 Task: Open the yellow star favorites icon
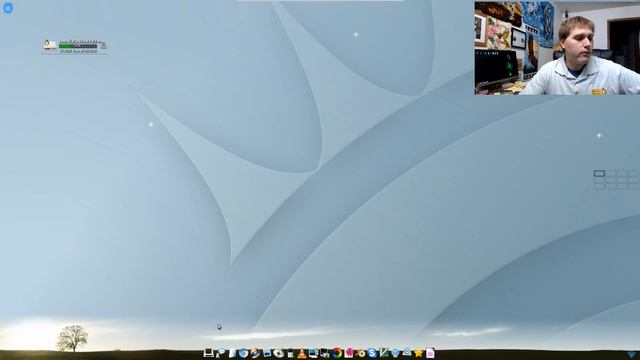pyautogui.click(x=418, y=353)
